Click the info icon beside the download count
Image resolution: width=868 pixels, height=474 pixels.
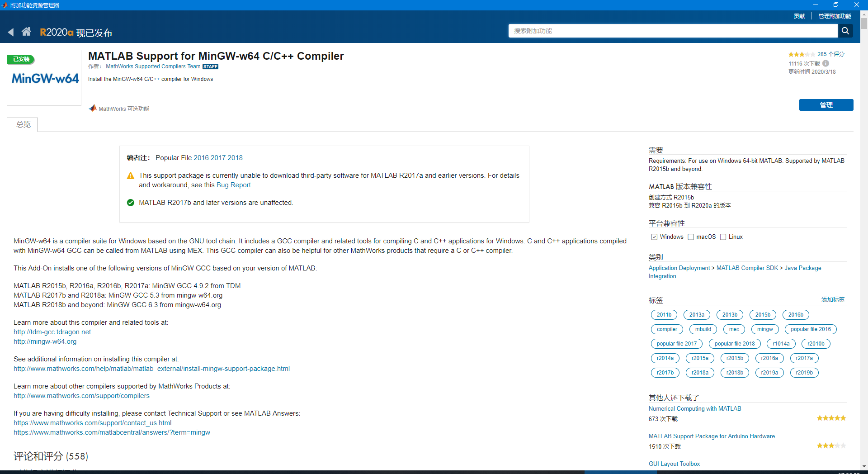point(826,63)
